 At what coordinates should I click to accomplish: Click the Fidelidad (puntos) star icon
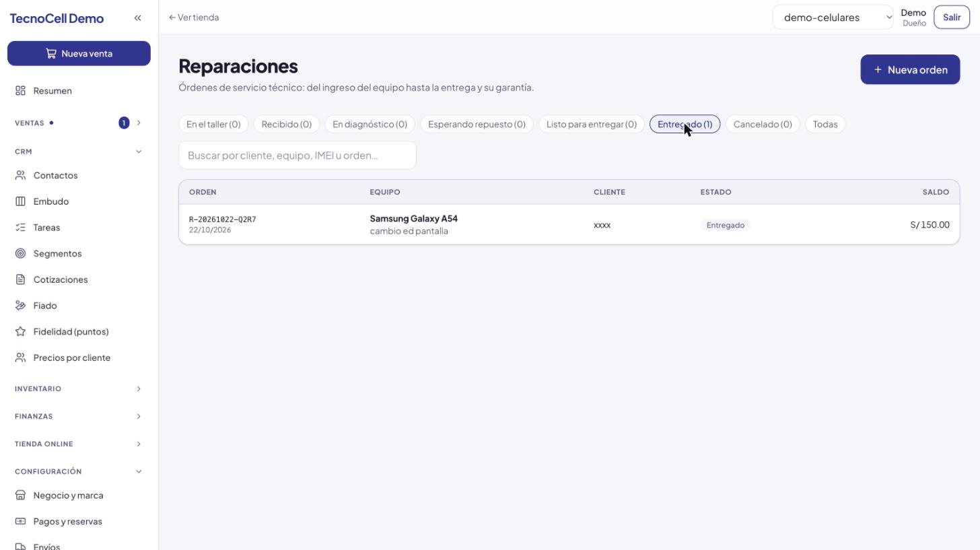(x=20, y=332)
